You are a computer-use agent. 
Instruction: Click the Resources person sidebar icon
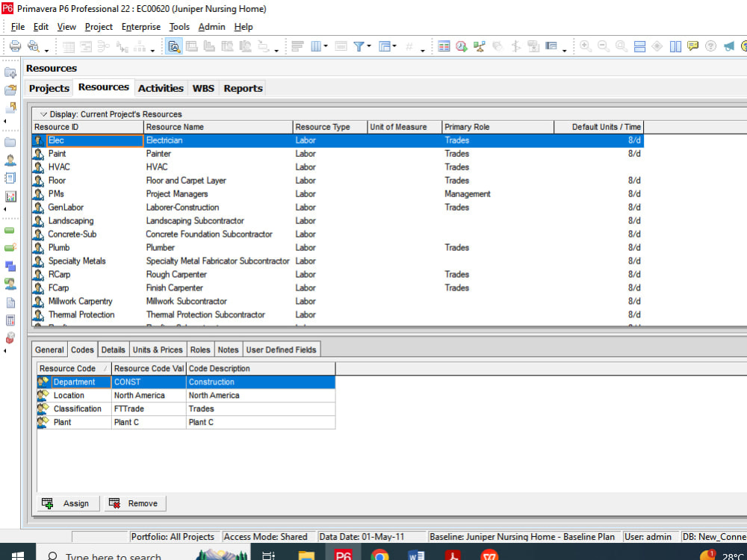(x=10, y=161)
